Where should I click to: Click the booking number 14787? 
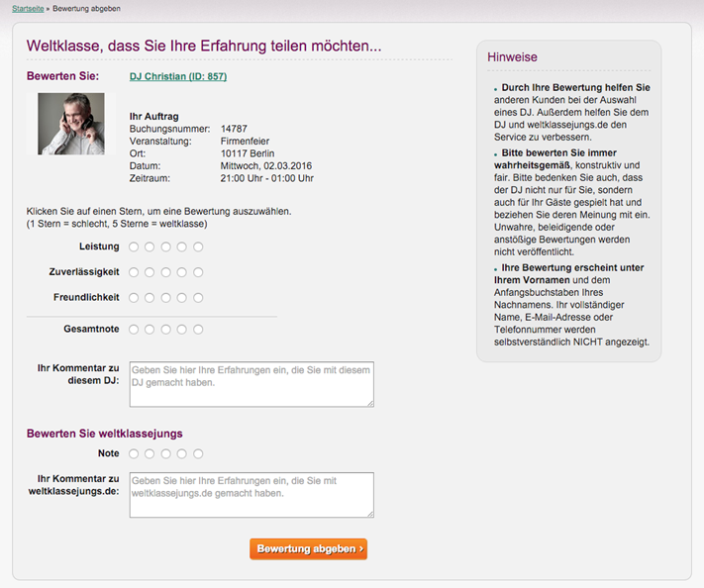(x=234, y=129)
